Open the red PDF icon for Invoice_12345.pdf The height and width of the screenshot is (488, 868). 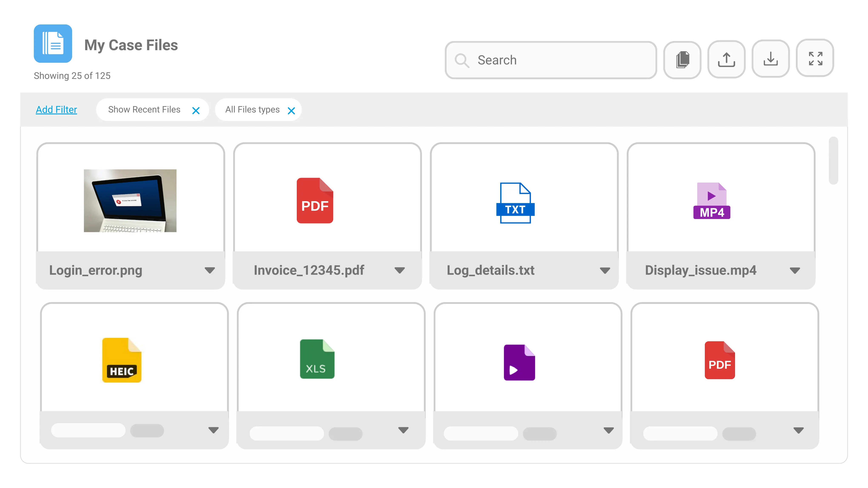[x=315, y=200]
